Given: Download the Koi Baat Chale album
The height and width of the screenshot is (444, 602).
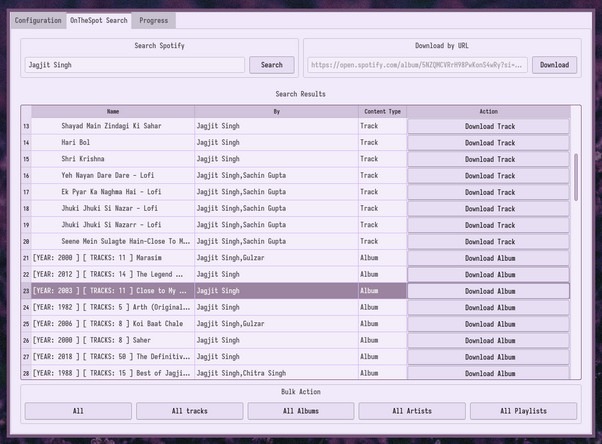Looking at the screenshot, I should [488, 325].
